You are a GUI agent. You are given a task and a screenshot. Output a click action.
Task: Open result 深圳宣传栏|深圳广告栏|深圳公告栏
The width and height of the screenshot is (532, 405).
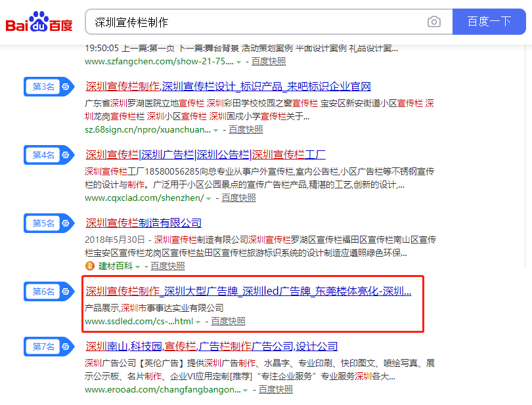[206, 155]
